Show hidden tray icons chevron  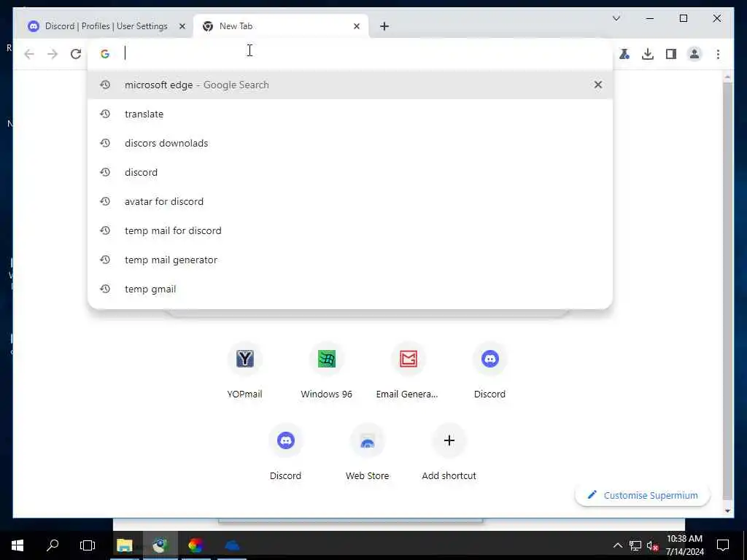click(617, 545)
